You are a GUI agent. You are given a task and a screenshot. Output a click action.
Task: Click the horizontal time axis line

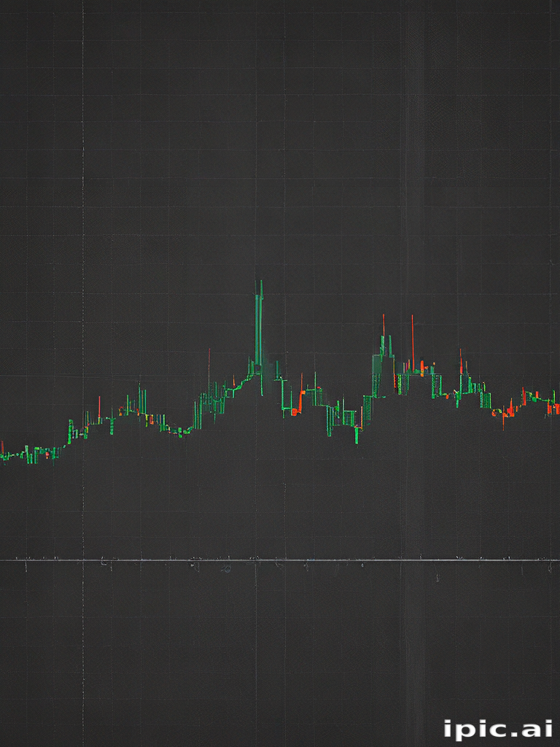[x=280, y=560]
